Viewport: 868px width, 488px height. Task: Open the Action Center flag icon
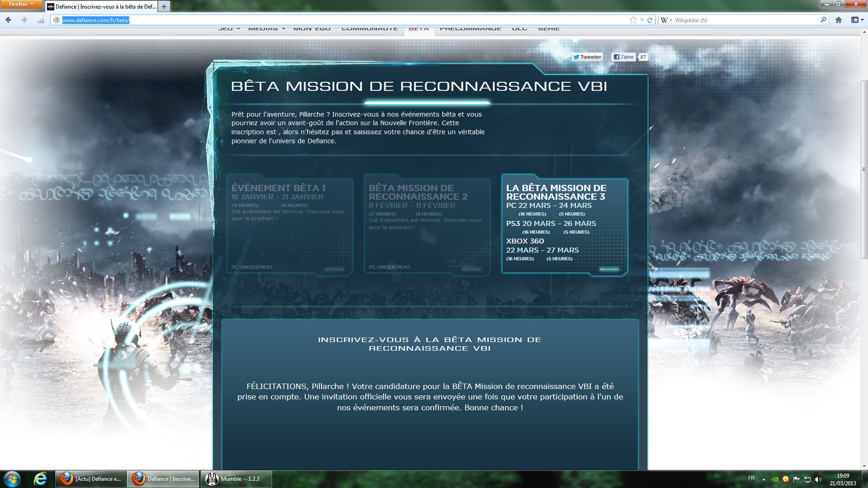pyautogui.click(x=797, y=479)
